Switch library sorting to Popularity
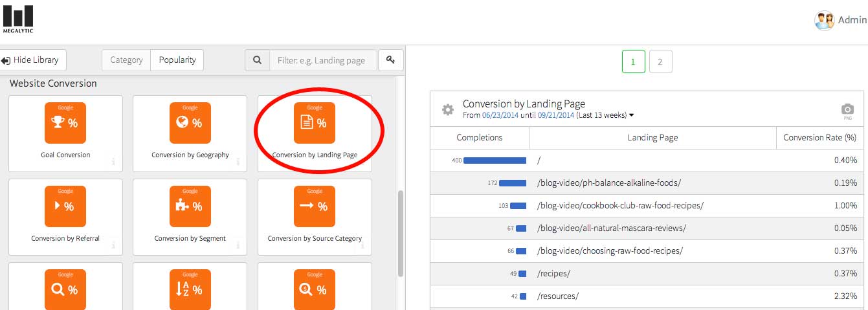 click(x=177, y=60)
